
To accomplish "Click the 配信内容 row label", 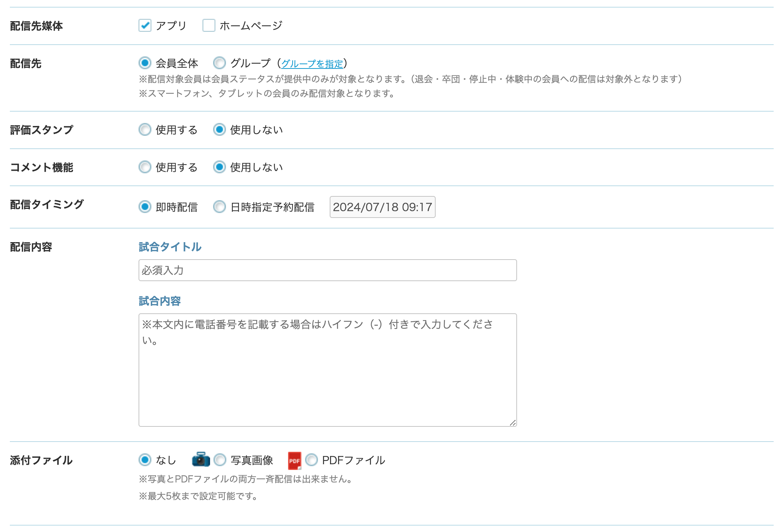I will point(31,247).
